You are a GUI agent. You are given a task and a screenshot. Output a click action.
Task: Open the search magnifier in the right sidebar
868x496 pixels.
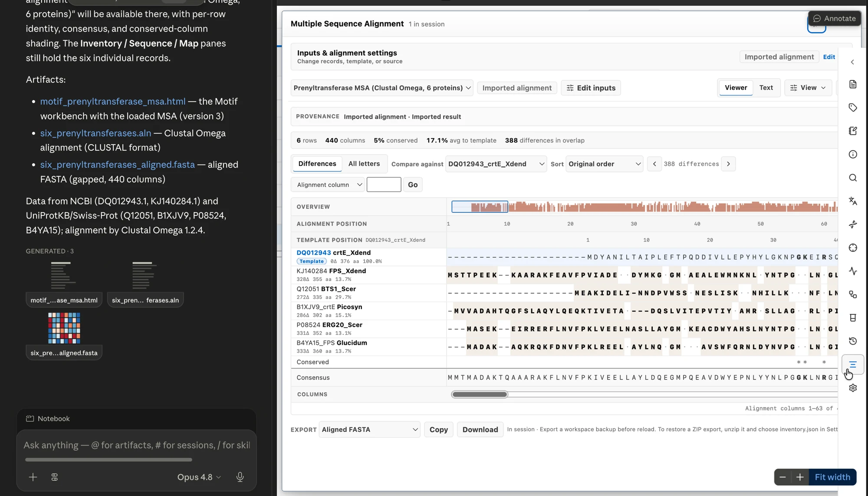click(852, 178)
